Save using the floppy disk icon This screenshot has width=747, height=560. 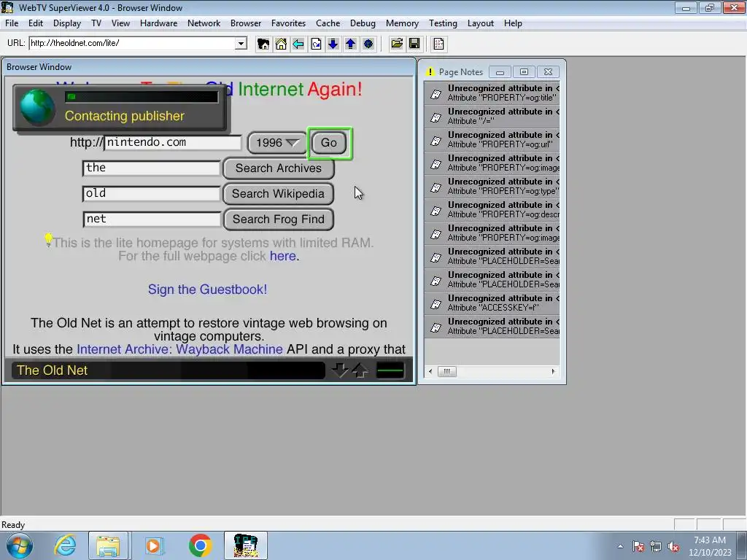(414, 44)
